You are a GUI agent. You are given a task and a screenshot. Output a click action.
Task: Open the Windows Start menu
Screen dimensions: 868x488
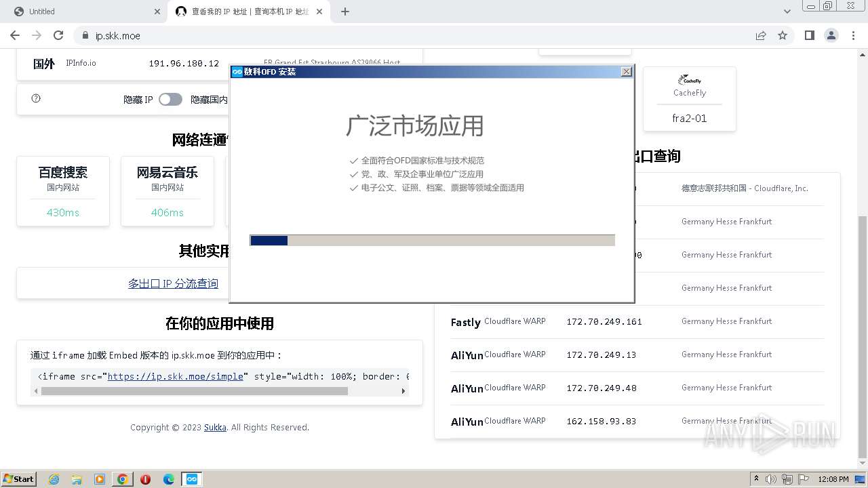19,479
